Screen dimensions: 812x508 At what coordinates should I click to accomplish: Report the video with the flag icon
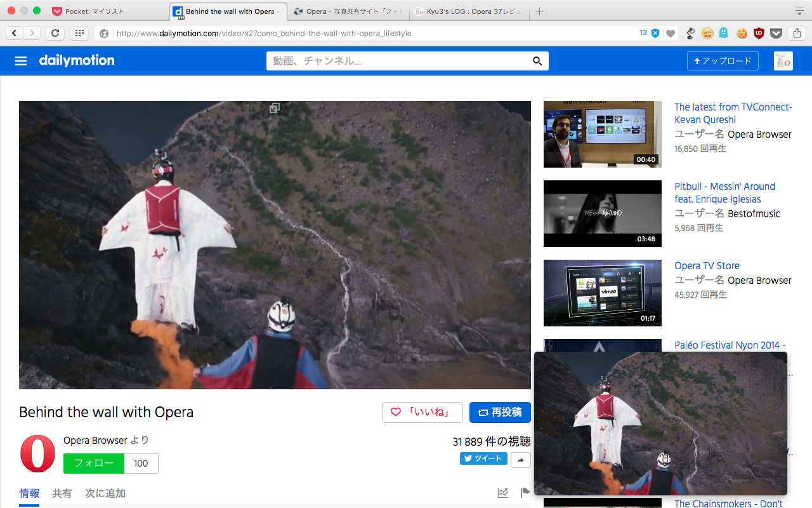pyautogui.click(x=525, y=492)
